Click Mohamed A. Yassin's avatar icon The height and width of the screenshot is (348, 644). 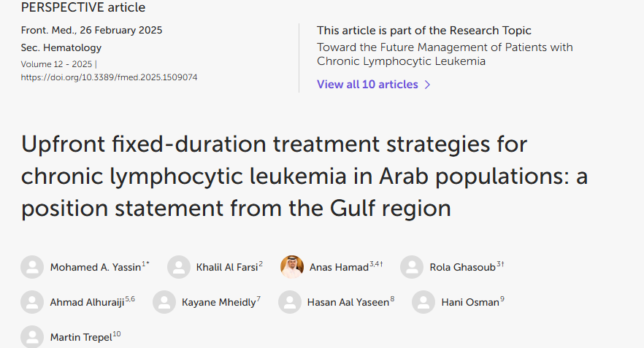[32, 267]
